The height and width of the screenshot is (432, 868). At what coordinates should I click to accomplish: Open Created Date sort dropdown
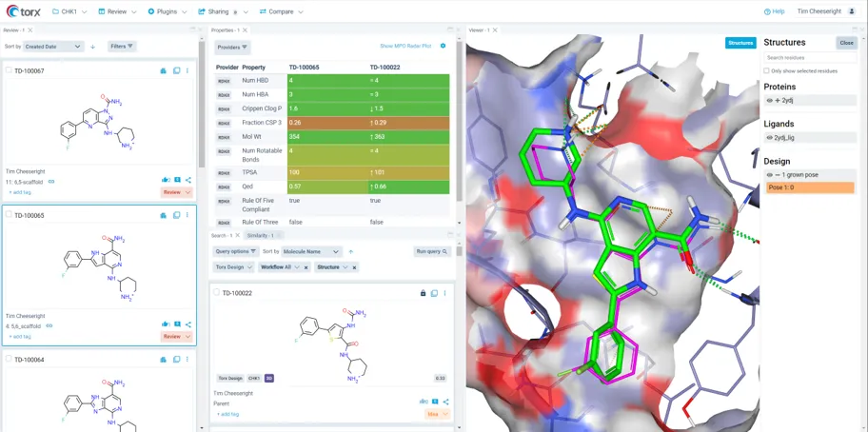coord(53,47)
